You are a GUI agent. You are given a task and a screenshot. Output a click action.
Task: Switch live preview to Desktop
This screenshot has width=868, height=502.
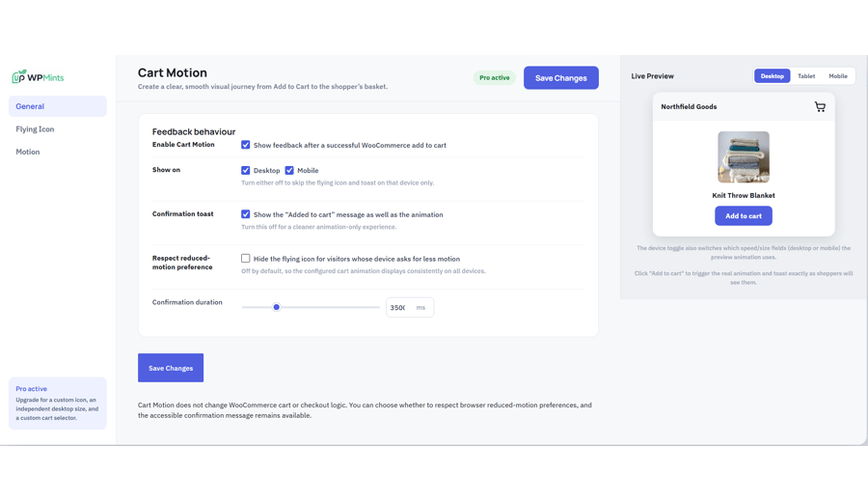(773, 76)
